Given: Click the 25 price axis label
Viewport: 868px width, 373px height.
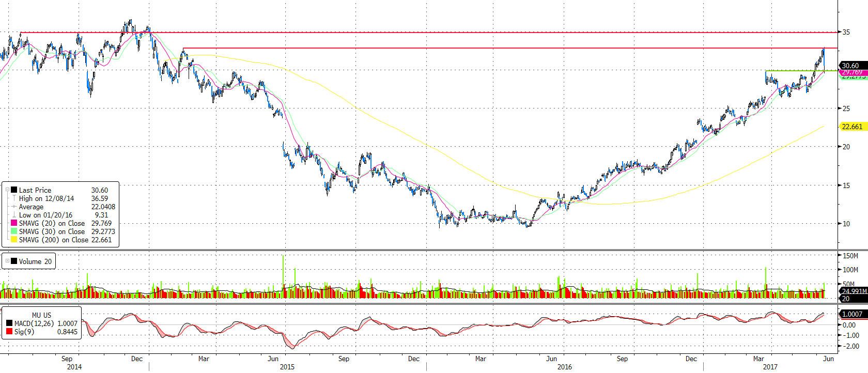Looking at the screenshot, I should point(846,108).
